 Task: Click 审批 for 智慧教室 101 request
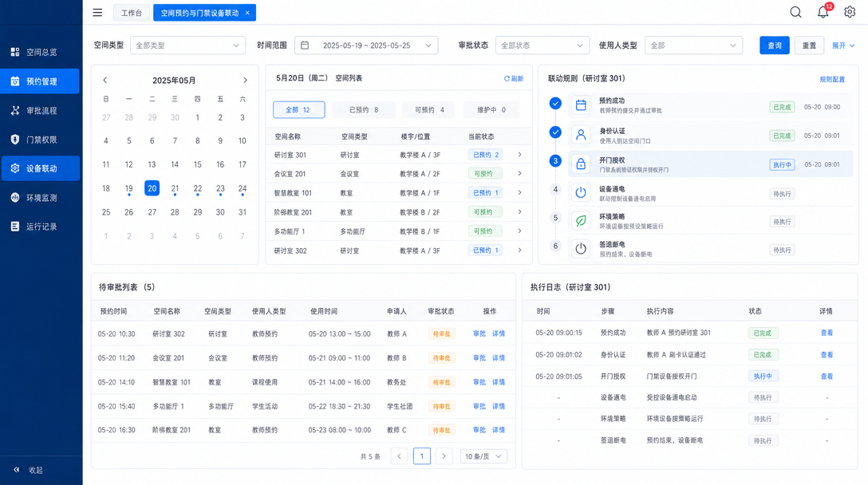479,382
